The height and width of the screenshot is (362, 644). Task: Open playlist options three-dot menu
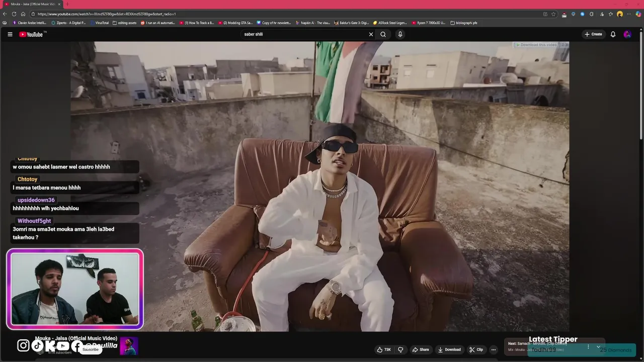point(588,346)
